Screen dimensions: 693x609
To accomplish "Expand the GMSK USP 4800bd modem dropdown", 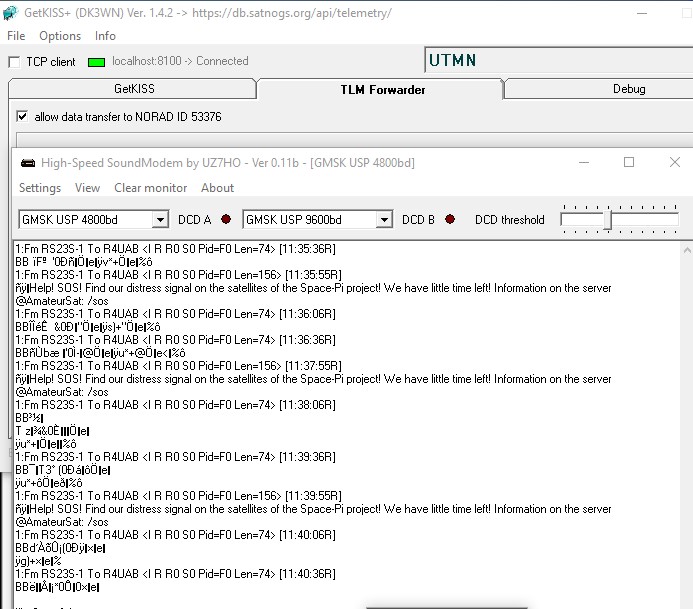I will pyautogui.click(x=160, y=220).
